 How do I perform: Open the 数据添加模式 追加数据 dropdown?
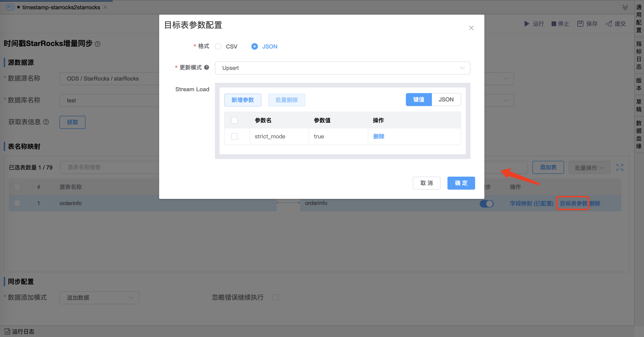pyautogui.click(x=99, y=298)
